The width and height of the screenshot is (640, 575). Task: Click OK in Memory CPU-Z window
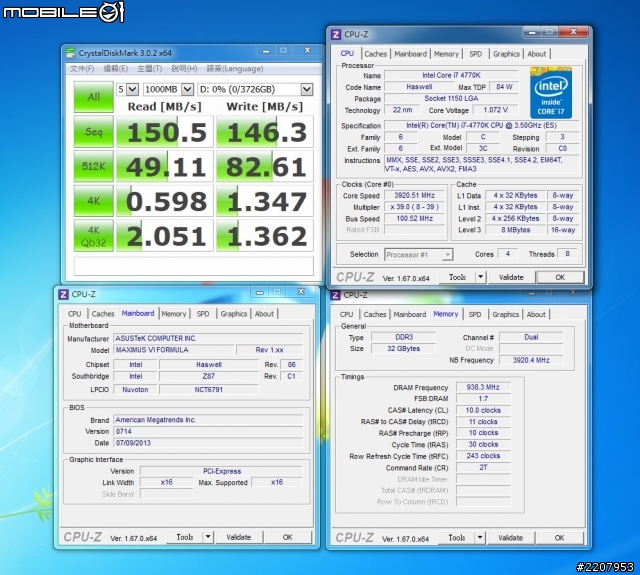pos(560,538)
